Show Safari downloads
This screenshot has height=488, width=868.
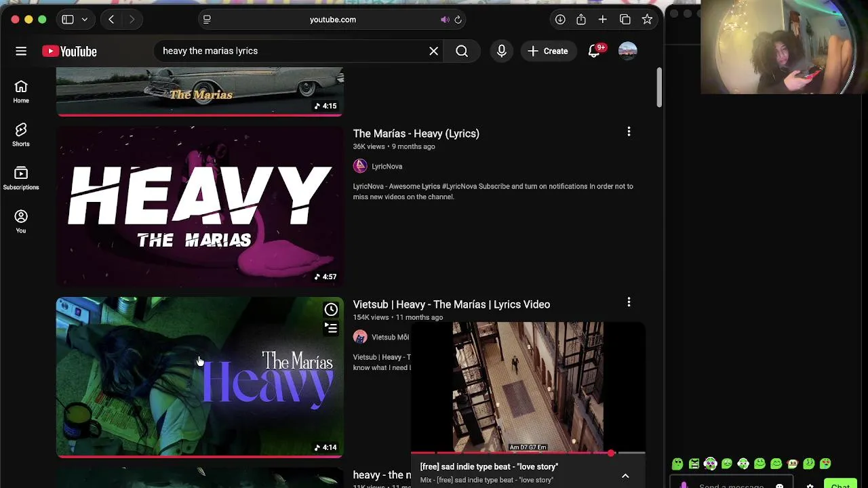pos(560,20)
